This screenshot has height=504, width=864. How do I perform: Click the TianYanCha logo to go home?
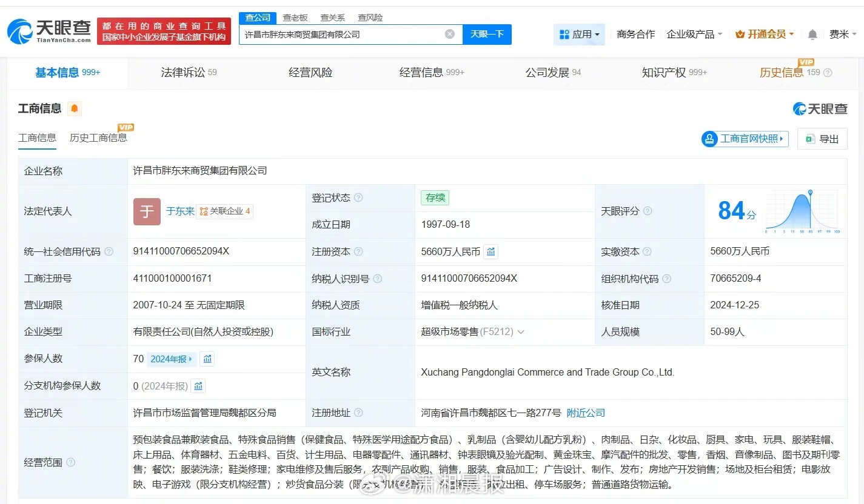pyautogui.click(x=49, y=31)
